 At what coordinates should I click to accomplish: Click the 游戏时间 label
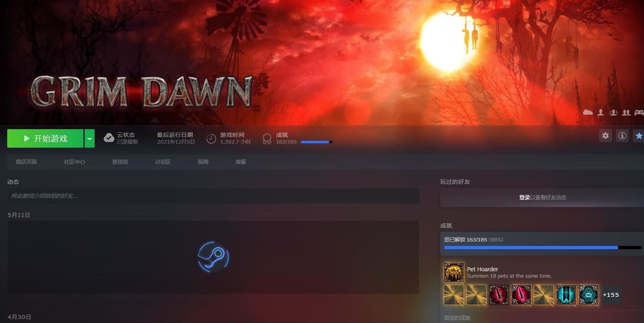click(232, 135)
